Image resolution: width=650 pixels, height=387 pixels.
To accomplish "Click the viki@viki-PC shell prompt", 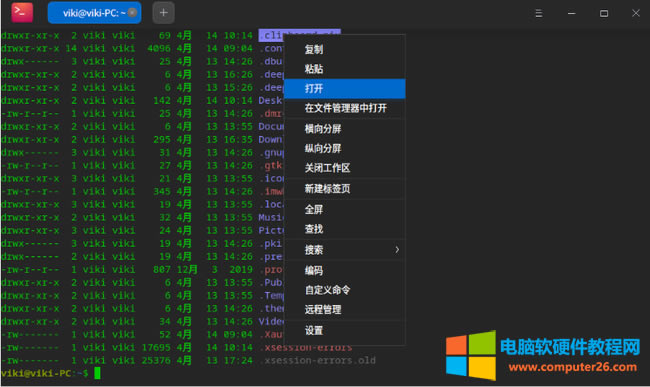I will pos(44,373).
